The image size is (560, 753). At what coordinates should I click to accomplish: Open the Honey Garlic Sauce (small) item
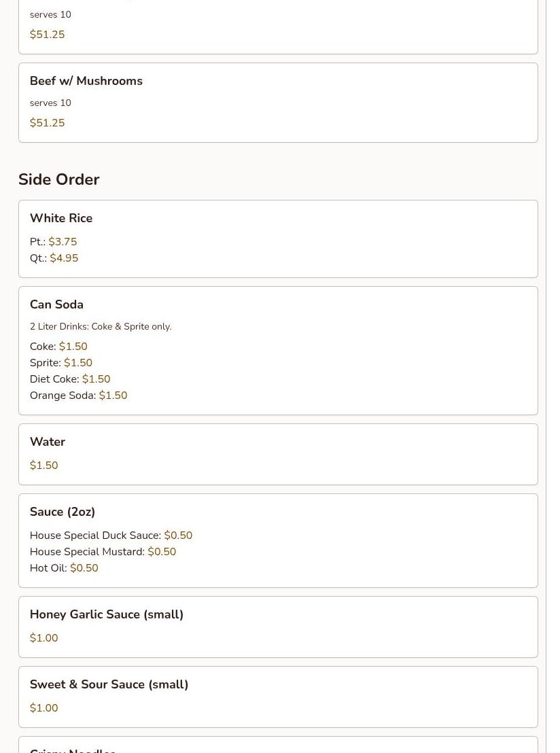pos(107,614)
